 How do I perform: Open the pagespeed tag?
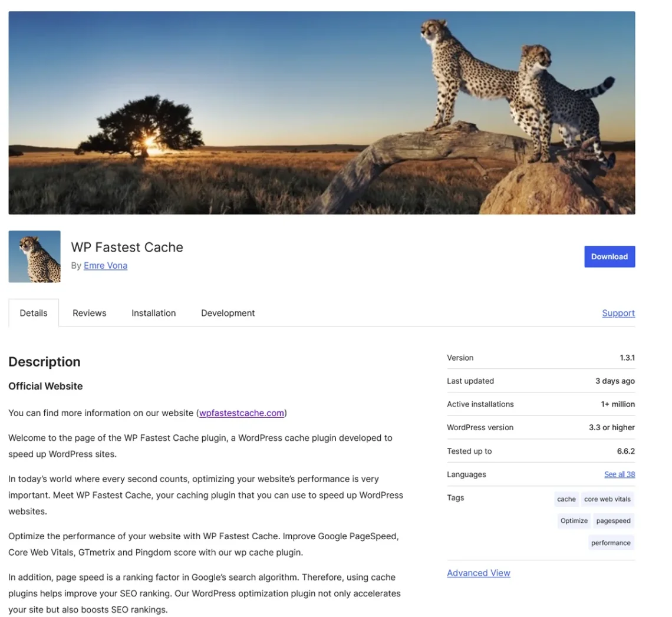tap(613, 520)
